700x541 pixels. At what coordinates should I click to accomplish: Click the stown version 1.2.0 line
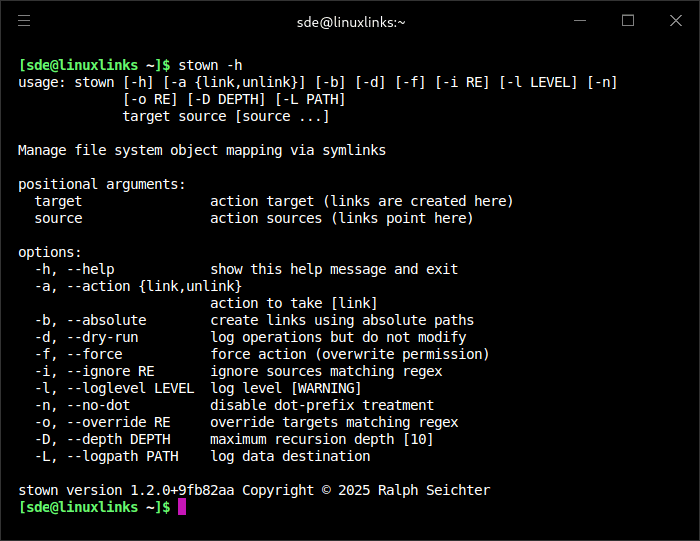pyautogui.click(x=254, y=490)
